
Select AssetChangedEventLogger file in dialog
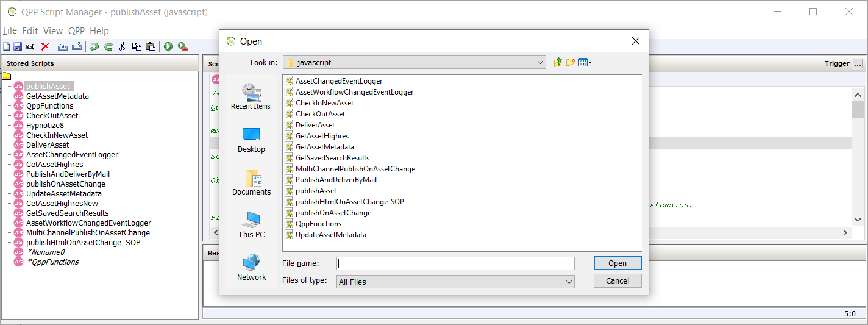[x=339, y=81]
